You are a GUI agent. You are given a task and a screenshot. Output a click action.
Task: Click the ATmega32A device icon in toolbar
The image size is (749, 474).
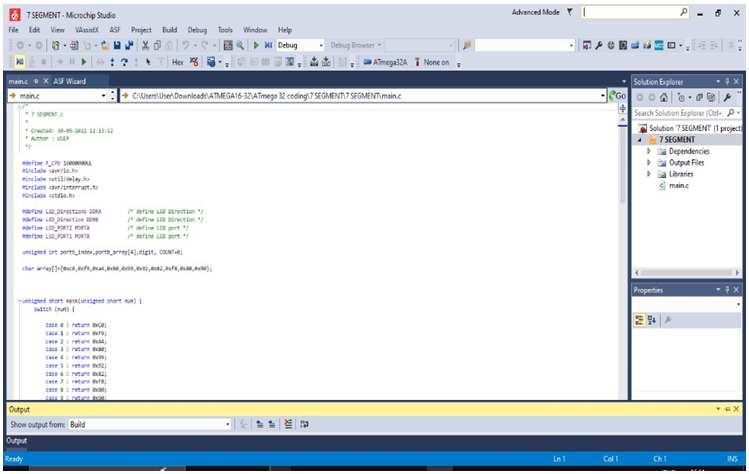pyautogui.click(x=366, y=62)
